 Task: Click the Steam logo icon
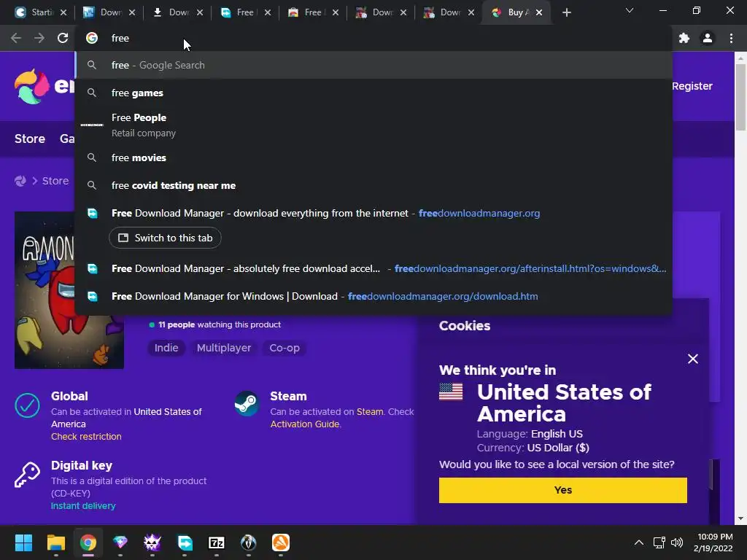click(247, 403)
